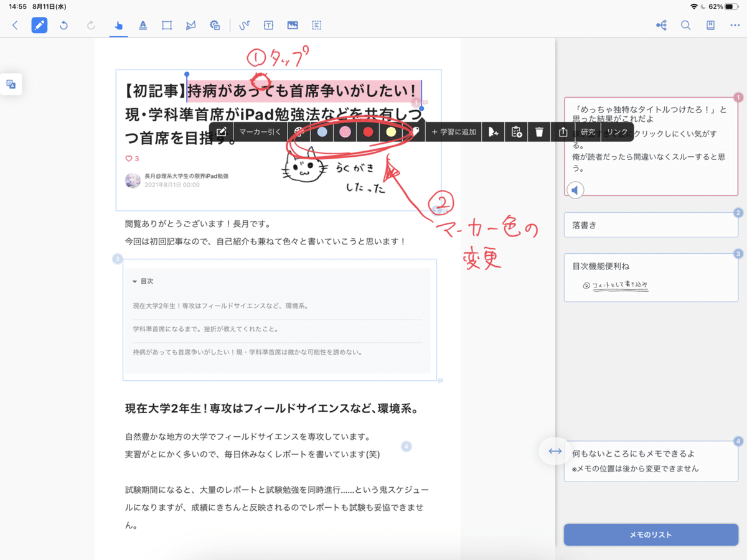
Task: Choose マーカー引く in popup bar
Action: click(260, 132)
